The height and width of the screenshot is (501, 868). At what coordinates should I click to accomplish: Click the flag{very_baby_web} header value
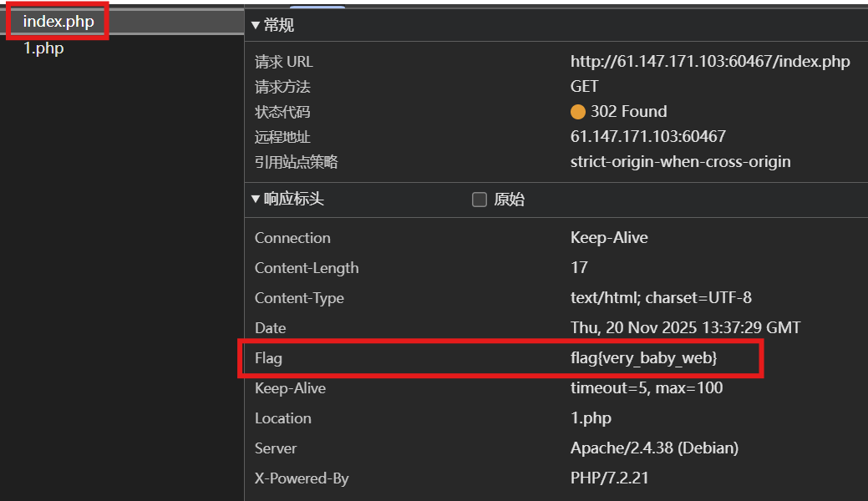point(644,357)
